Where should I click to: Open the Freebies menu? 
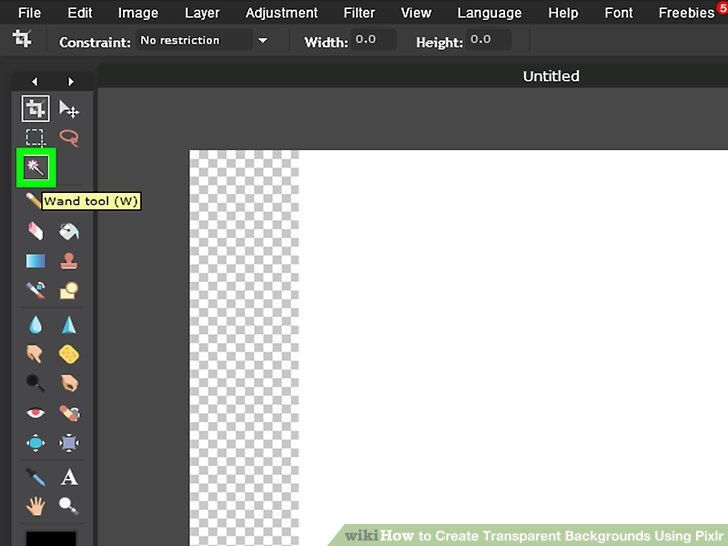pos(687,13)
